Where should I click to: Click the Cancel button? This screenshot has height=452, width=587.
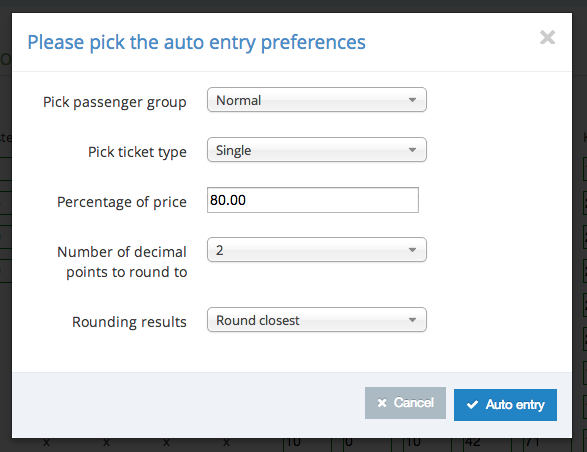[405, 403]
